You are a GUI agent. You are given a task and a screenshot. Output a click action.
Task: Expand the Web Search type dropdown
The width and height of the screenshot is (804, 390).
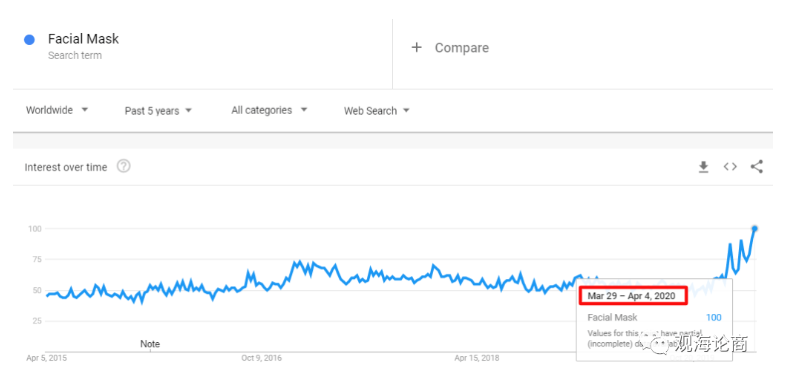[377, 111]
